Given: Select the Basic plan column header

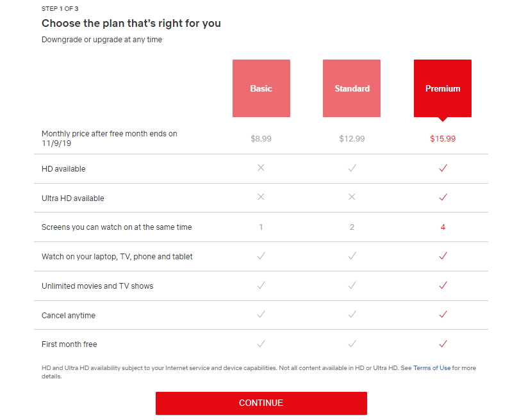Looking at the screenshot, I should coord(261,88).
